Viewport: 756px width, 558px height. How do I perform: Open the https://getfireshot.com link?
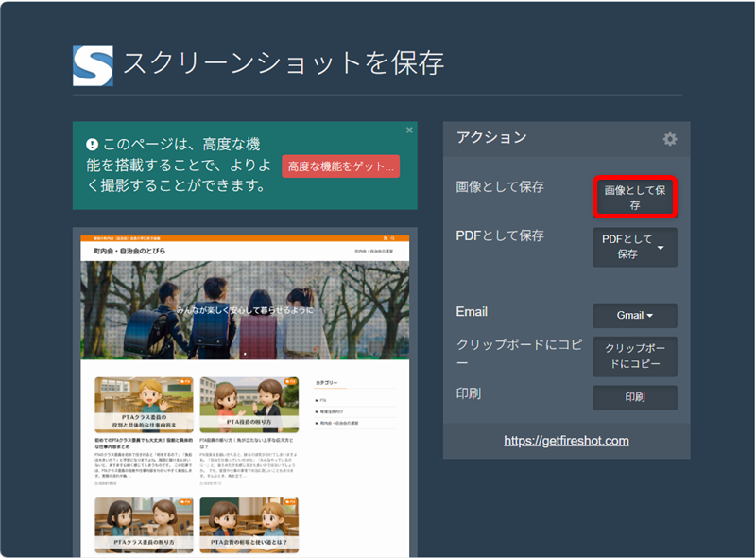click(566, 441)
